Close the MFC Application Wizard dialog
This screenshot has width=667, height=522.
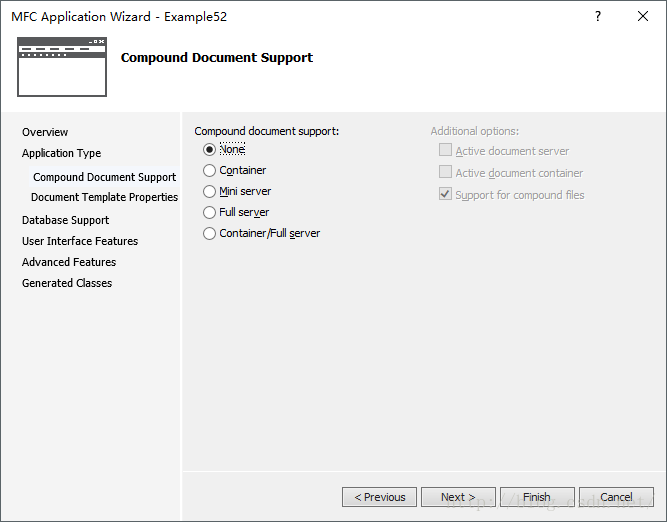click(643, 16)
